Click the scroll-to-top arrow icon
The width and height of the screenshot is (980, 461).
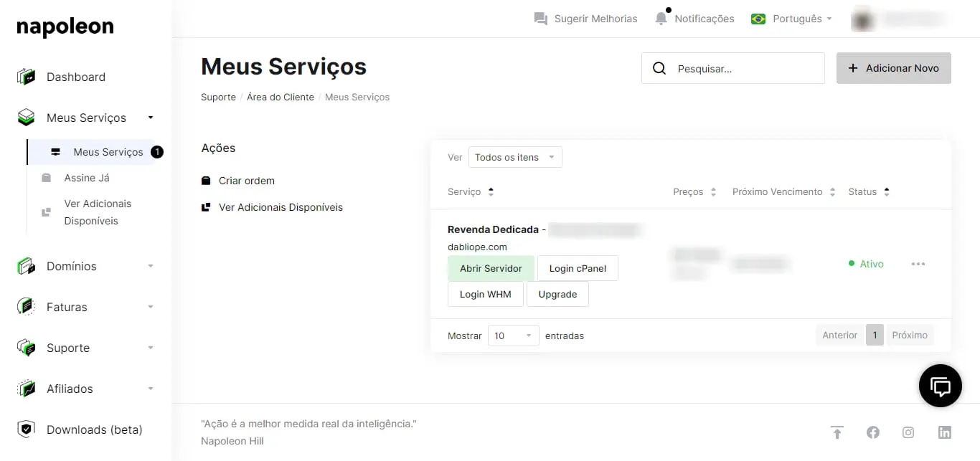click(837, 432)
